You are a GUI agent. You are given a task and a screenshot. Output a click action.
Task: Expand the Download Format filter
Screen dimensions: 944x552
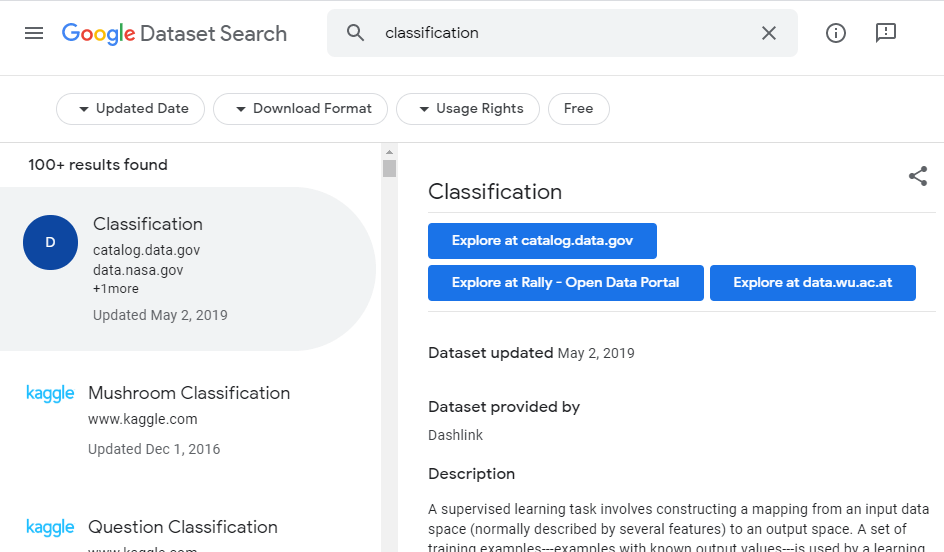pos(301,109)
